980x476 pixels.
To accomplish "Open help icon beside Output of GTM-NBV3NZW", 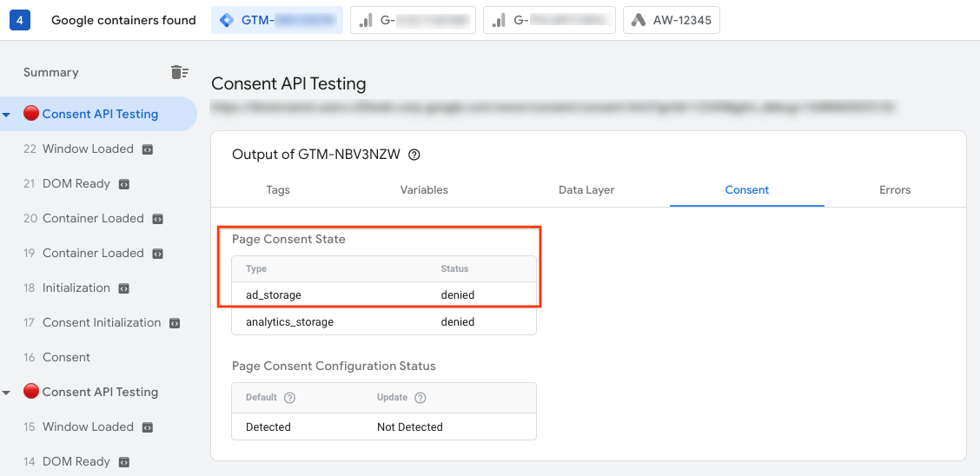I will click(414, 155).
